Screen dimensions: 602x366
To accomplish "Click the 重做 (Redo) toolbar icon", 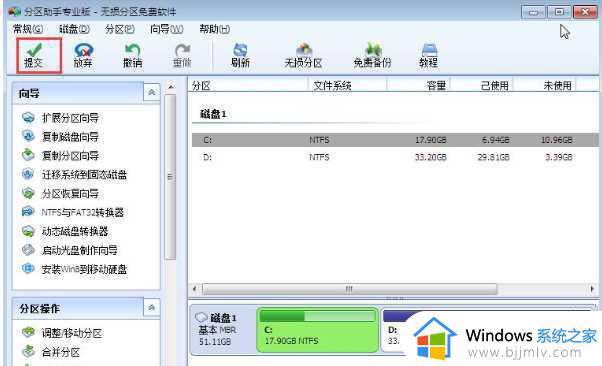I will [x=182, y=56].
